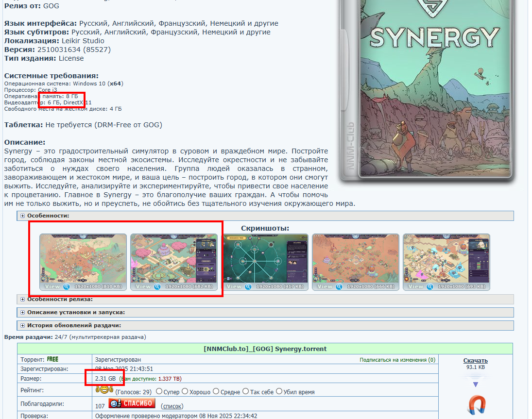The width and height of the screenshot is (532, 419).
Task: Click the 2.31 GB size value
Action: pos(105,379)
